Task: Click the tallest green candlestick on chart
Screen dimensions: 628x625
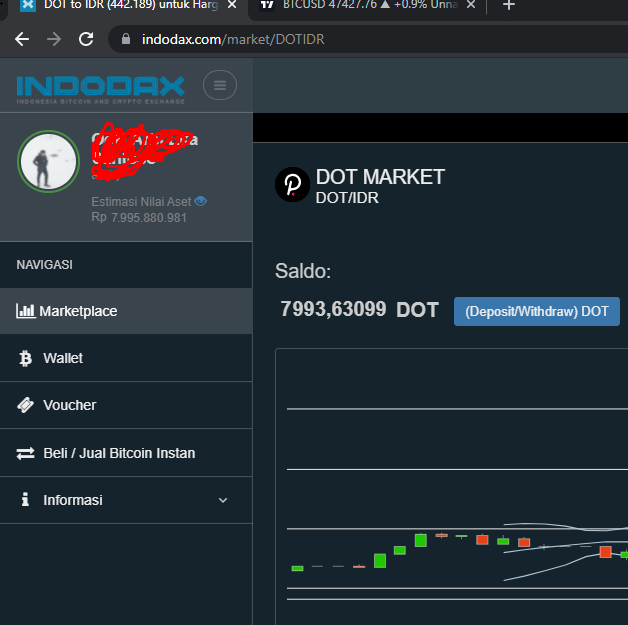Action: click(x=380, y=561)
